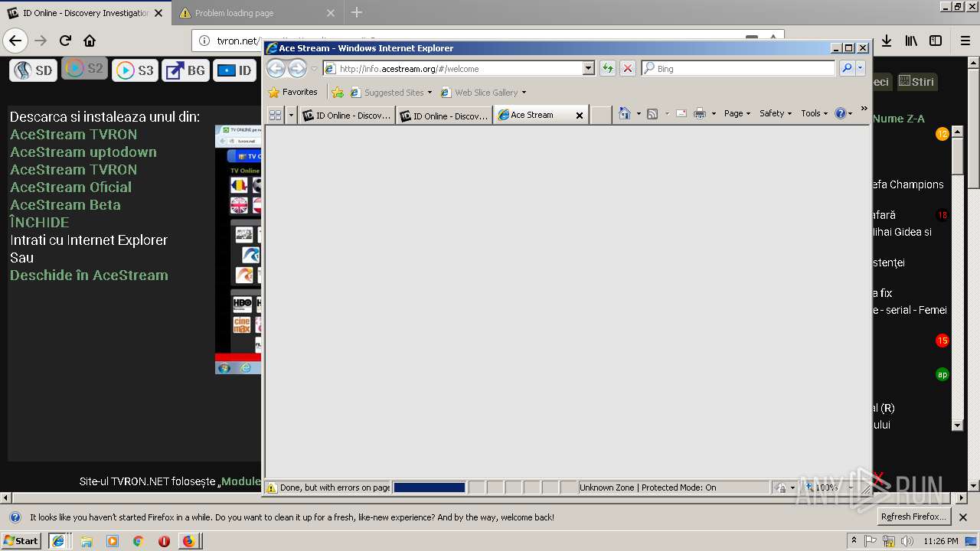Show more IE command bar items
This screenshot has height=551, width=980.
[x=864, y=109]
